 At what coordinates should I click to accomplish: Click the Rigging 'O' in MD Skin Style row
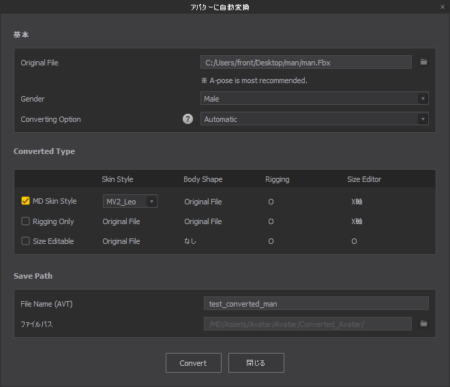click(271, 202)
